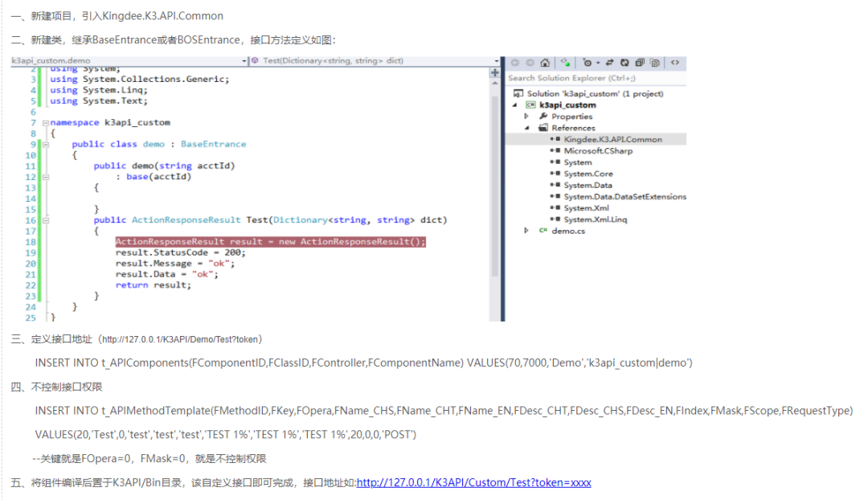This screenshot has width=868, height=500.
Task: Open the dropdown arrow beside the clock icon
Action: pyautogui.click(x=598, y=64)
